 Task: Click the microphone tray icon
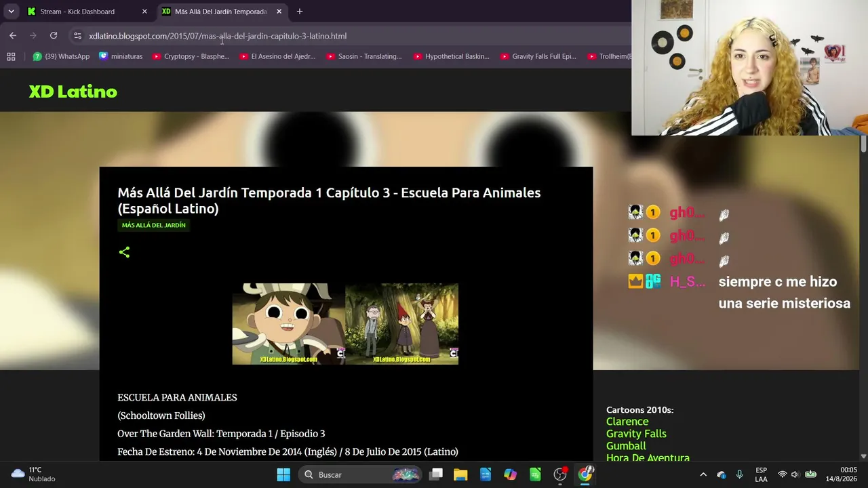(740, 474)
